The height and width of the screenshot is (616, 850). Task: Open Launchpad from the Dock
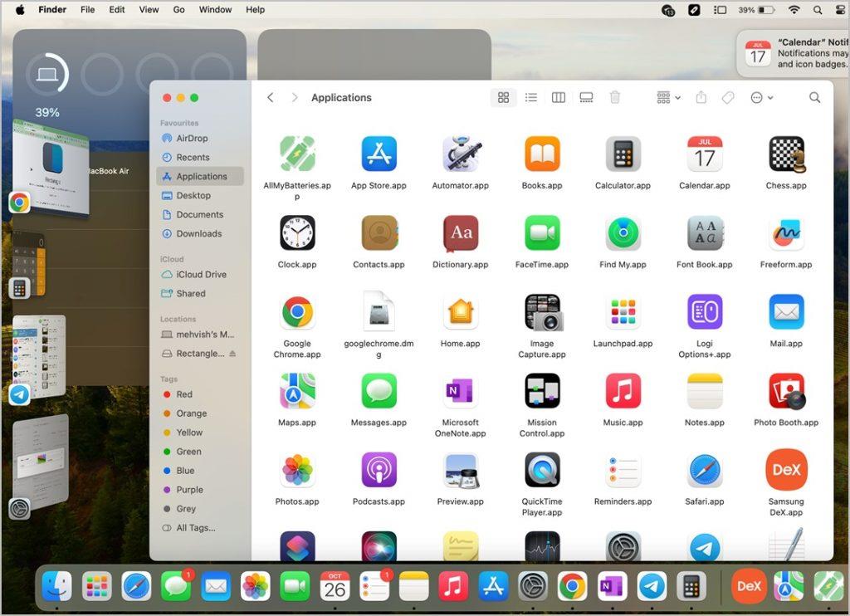coord(97,586)
